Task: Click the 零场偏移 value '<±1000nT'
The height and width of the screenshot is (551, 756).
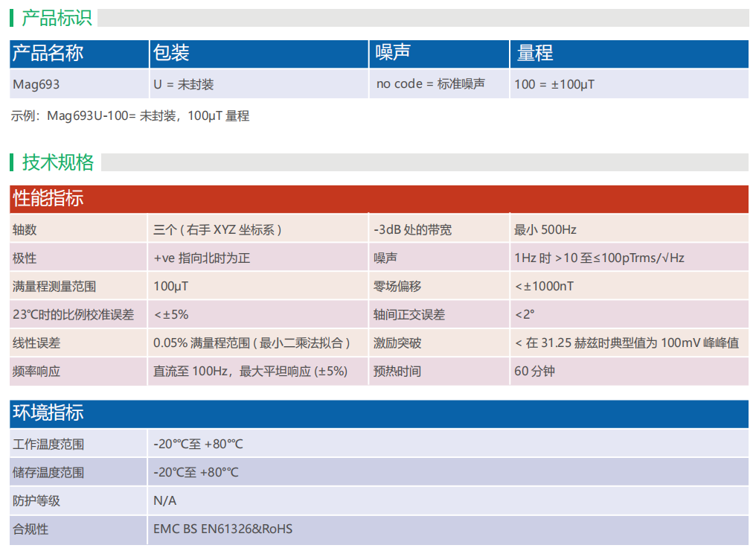Action: pyautogui.click(x=544, y=286)
